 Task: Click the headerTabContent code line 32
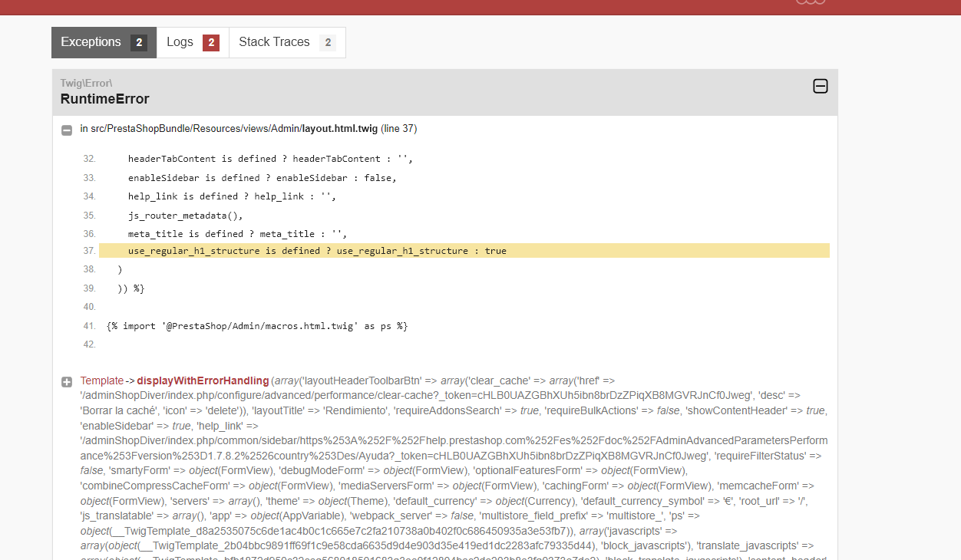click(271, 159)
